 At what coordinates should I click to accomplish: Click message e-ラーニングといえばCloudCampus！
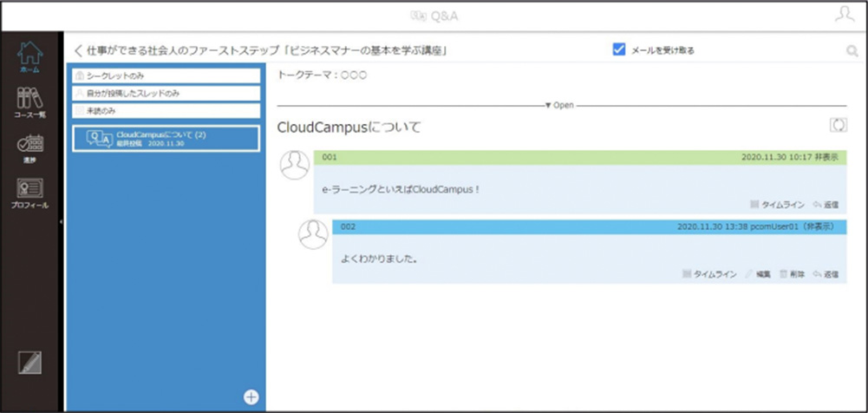point(401,189)
